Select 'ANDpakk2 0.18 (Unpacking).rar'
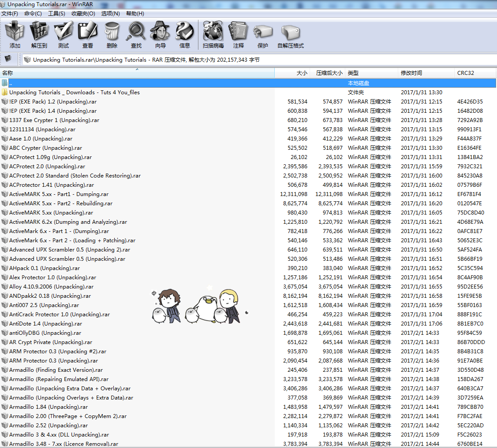The height and width of the screenshot is (448, 497). pyautogui.click(x=50, y=296)
